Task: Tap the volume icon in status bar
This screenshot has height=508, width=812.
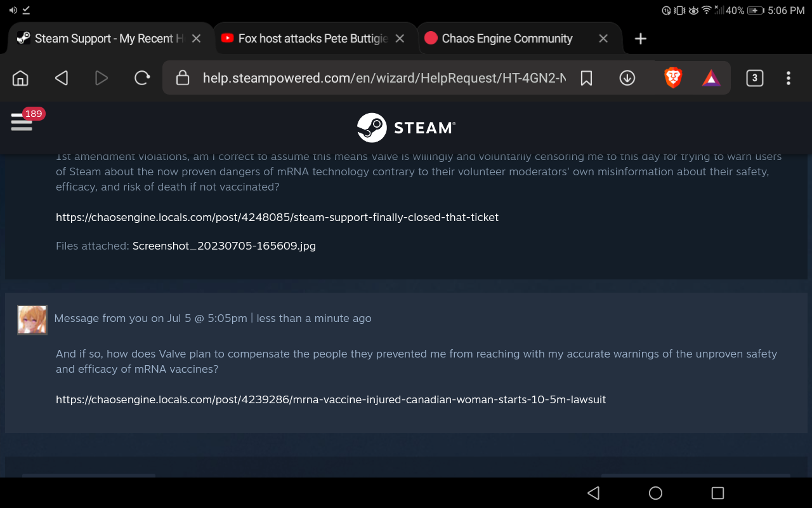Action: click(x=13, y=10)
